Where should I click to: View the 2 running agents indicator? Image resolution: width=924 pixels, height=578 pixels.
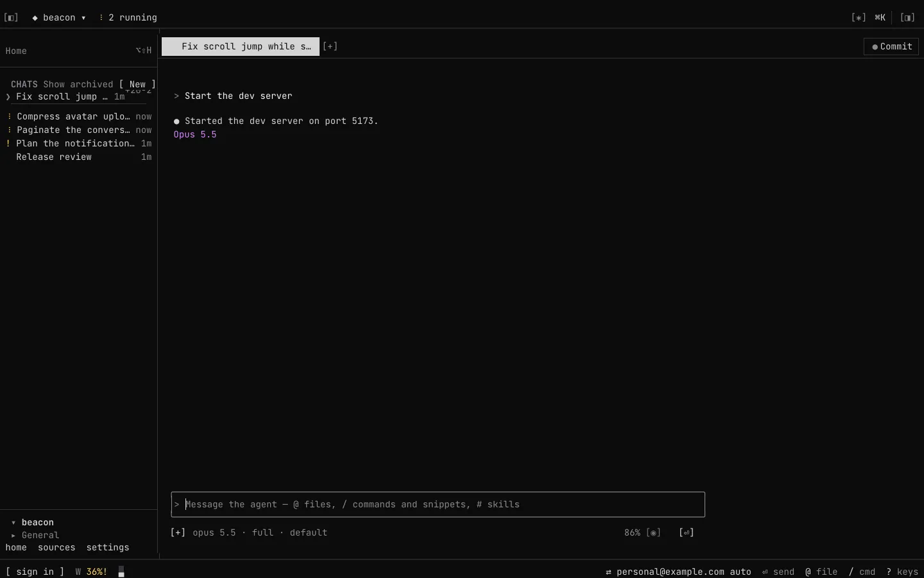(128, 17)
